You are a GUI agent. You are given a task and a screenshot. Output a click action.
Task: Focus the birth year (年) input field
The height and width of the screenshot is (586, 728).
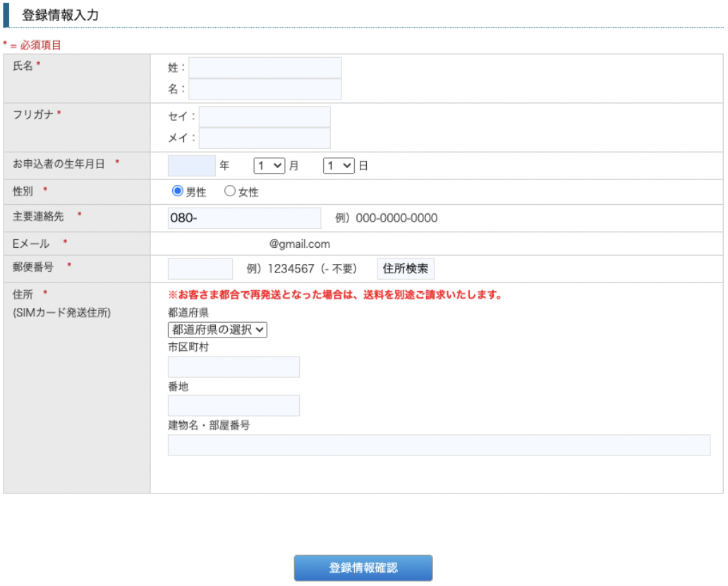[x=191, y=166]
